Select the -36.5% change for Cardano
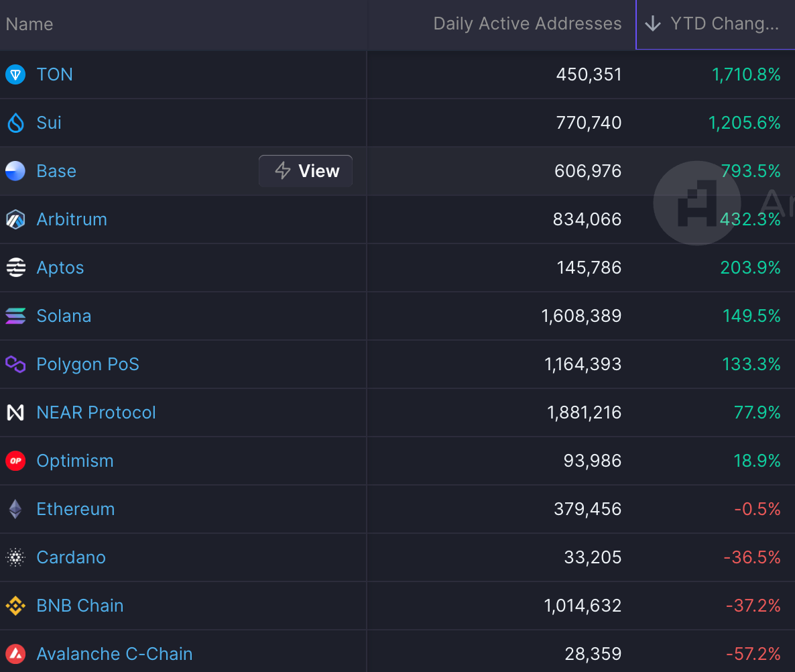Viewport: 795px width, 672px height. [752, 557]
